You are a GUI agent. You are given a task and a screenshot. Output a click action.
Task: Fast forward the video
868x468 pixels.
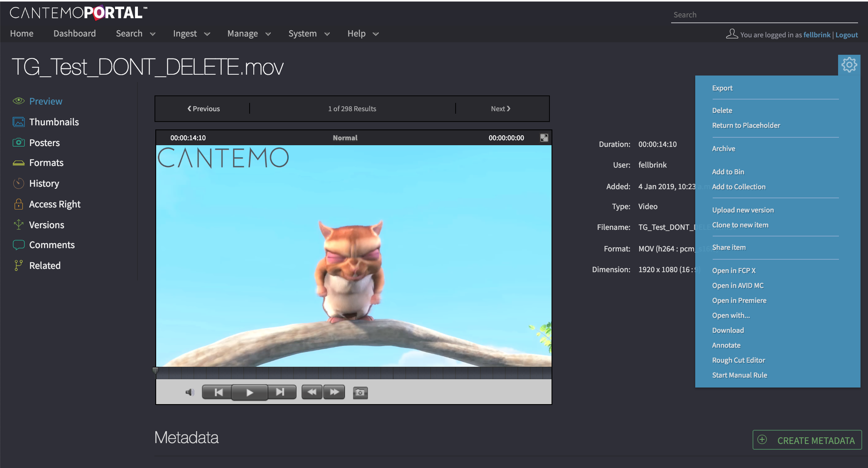click(334, 392)
